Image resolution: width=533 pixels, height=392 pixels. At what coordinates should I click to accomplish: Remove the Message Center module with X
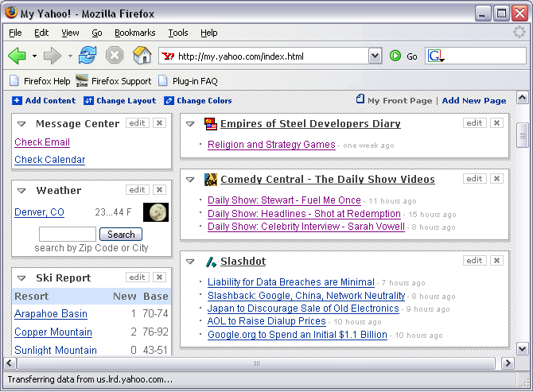(159, 123)
